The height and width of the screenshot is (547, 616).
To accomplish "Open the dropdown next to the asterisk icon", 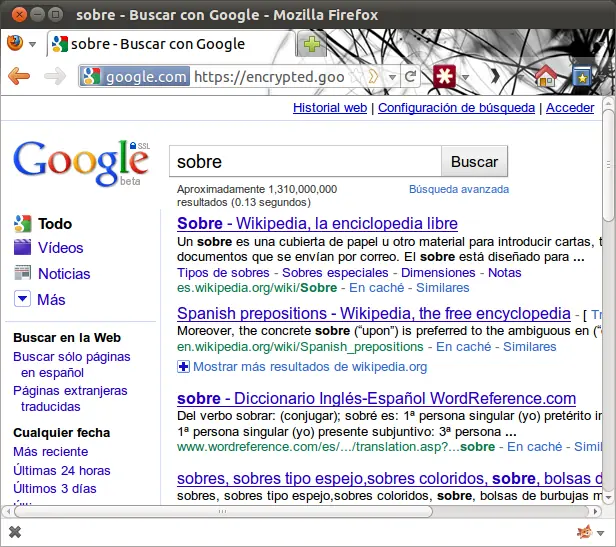I will point(466,77).
